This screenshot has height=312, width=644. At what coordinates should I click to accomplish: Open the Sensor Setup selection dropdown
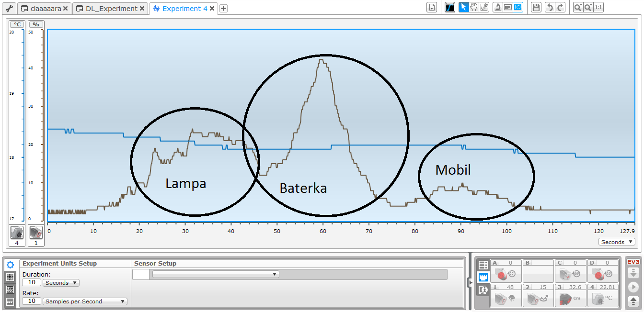coord(215,274)
